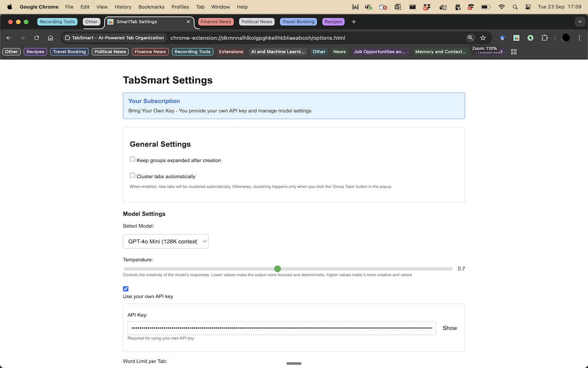Reload the page with the refresh icon

click(x=36, y=38)
